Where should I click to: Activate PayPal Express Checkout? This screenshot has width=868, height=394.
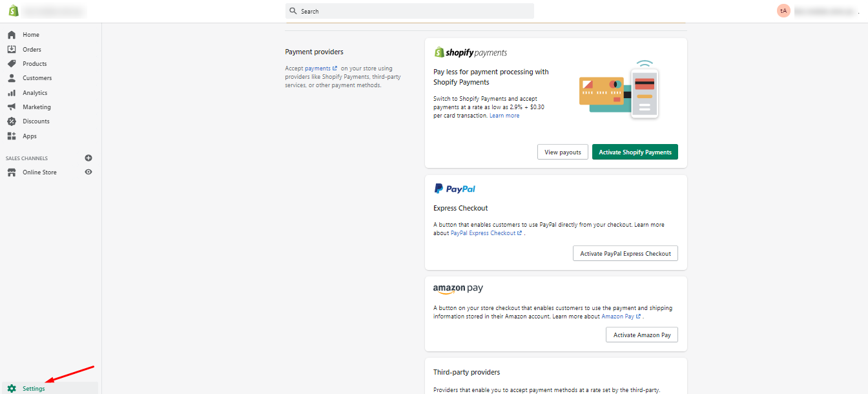point(625,253)
